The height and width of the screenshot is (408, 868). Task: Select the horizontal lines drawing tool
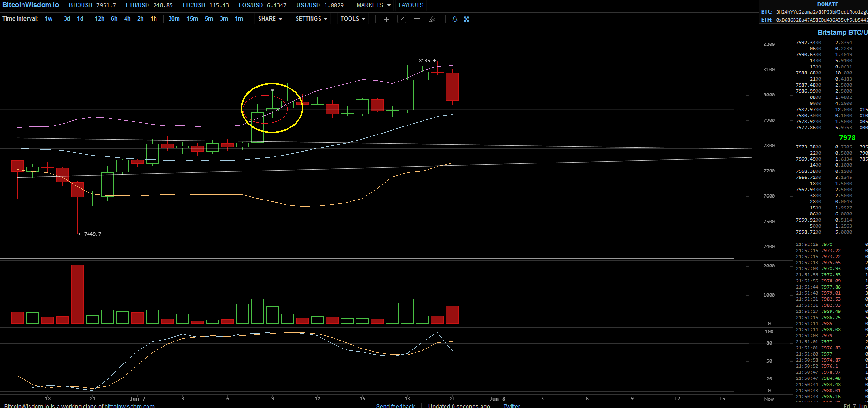coord(416,19)
